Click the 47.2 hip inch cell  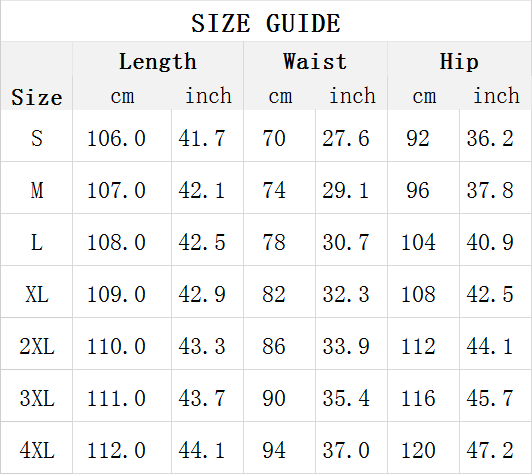pyautogui.click(x=490, y=451)
